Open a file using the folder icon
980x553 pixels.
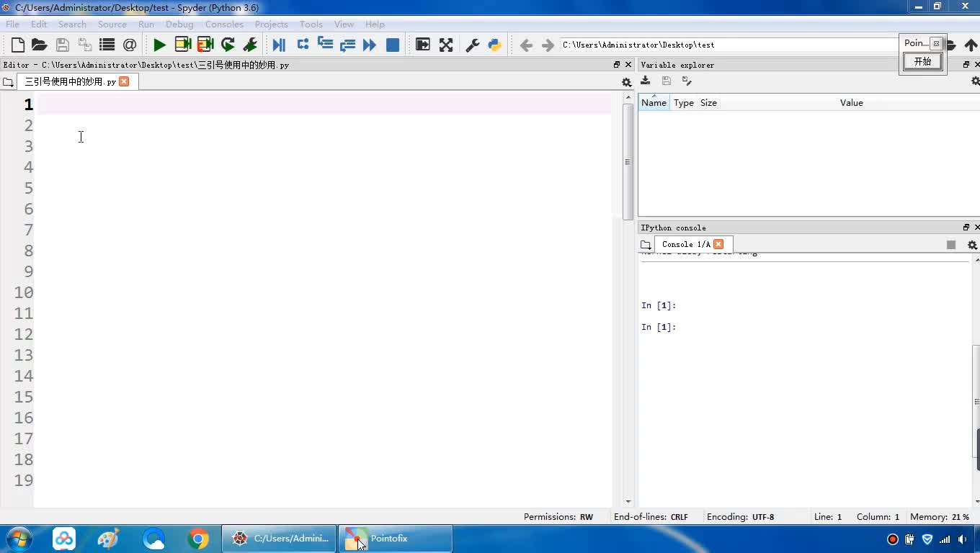point(40,45)
